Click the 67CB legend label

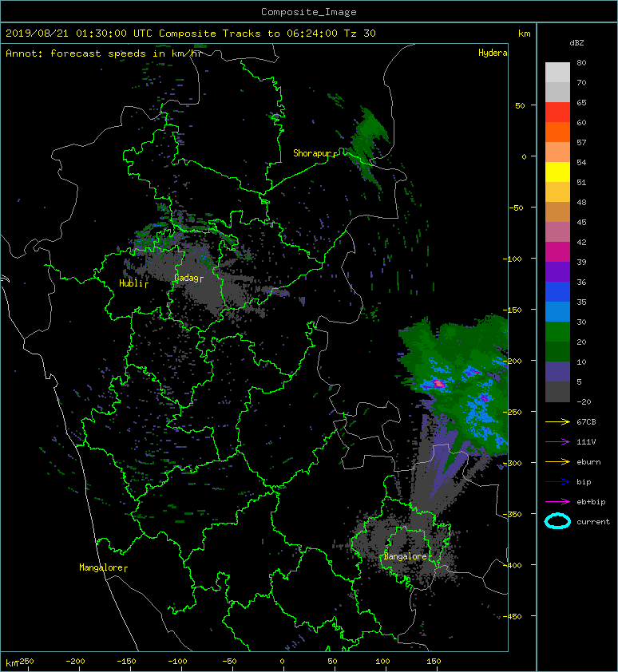coord(586,422)
